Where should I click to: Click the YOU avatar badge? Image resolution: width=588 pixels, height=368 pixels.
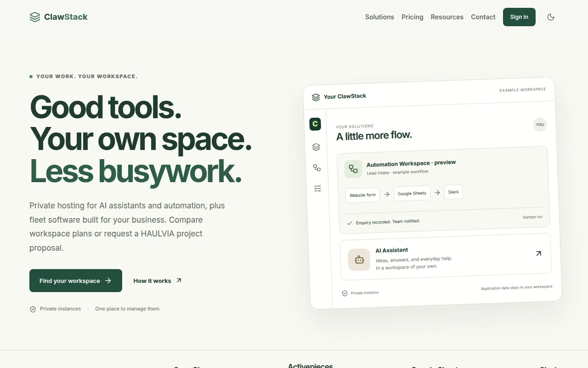pyautogui.click(x=540, y=125)
